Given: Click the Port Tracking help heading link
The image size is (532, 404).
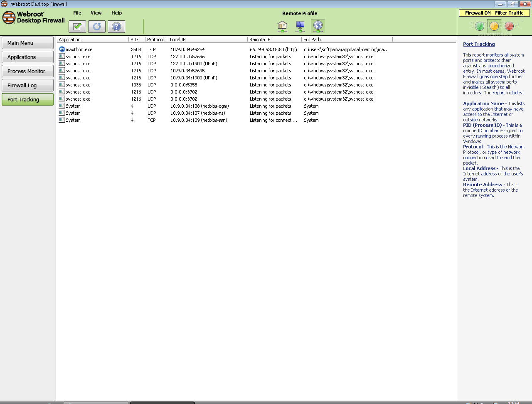Looking at the screenshot, I should [x=479, y=44].
